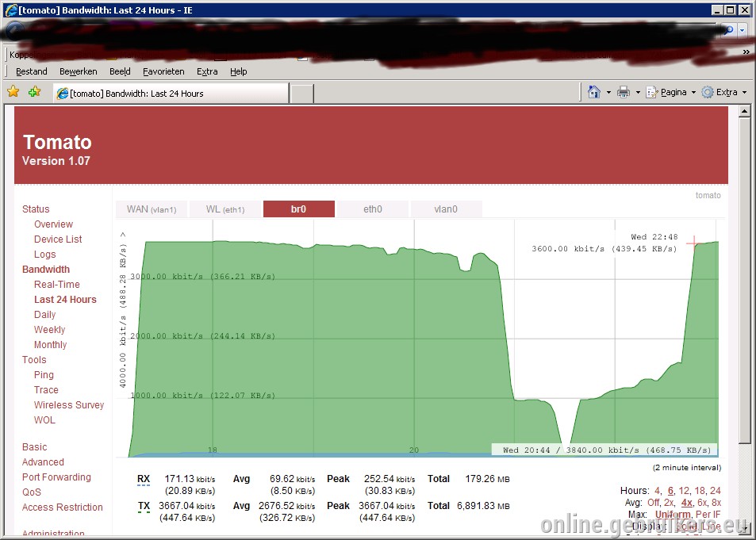Toggle the TX graph line
The image size is (756, 540).
click(x=144, y=506)
